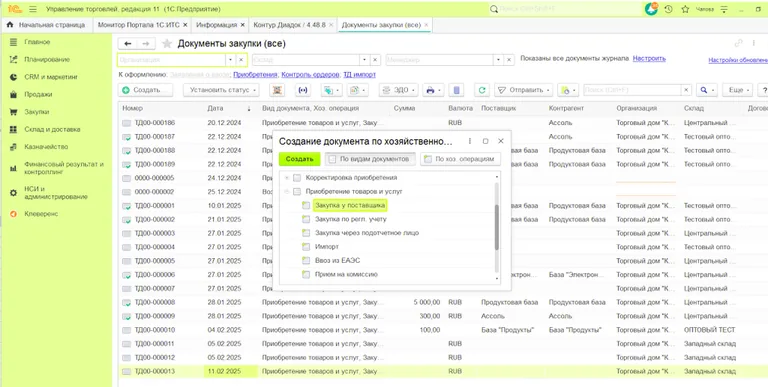This screenshot has height=387, width=768.
Task: Open the Клеверенс section
Action: 41,214
